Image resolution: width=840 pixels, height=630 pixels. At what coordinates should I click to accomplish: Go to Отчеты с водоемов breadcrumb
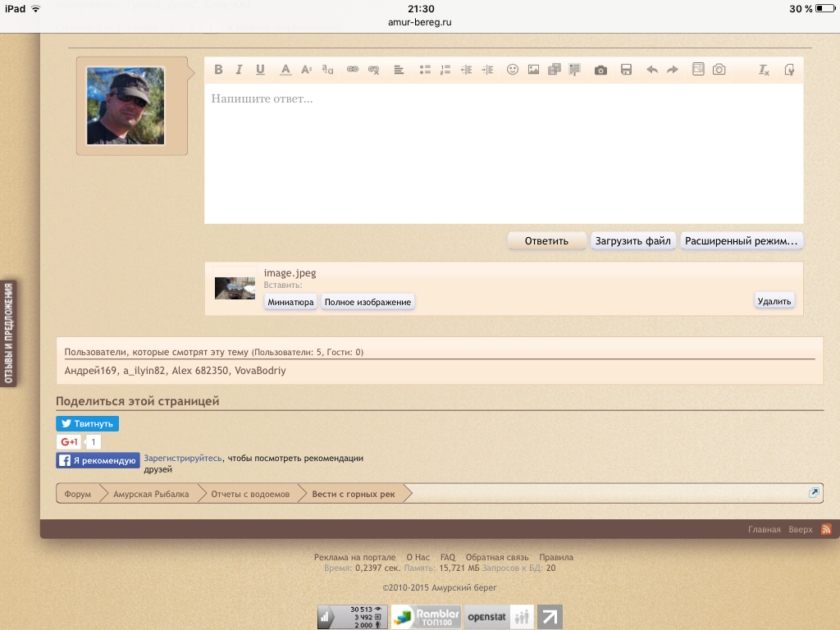250,494
